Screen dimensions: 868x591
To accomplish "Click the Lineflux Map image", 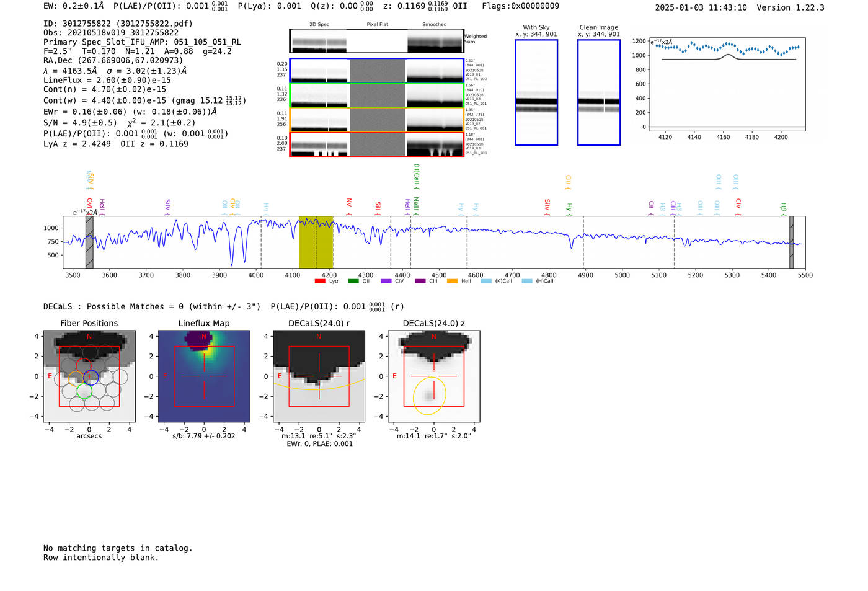I will [x=204, y=376].
